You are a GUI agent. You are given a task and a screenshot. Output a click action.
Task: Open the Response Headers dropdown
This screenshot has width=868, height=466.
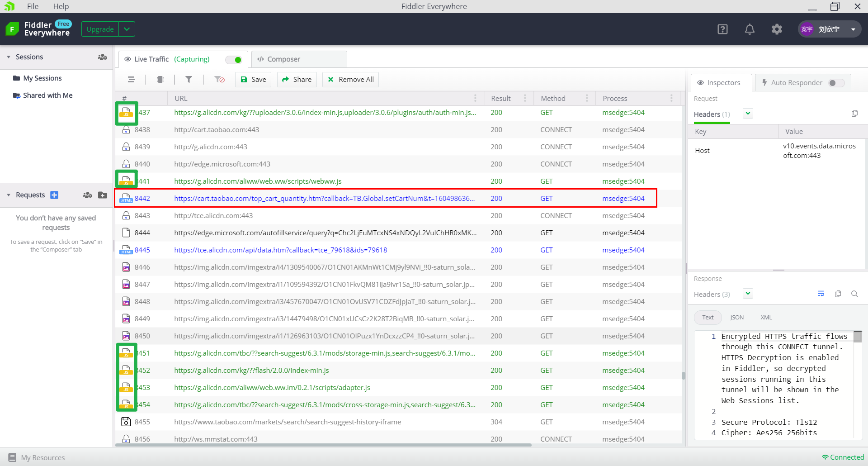point(748,294)
